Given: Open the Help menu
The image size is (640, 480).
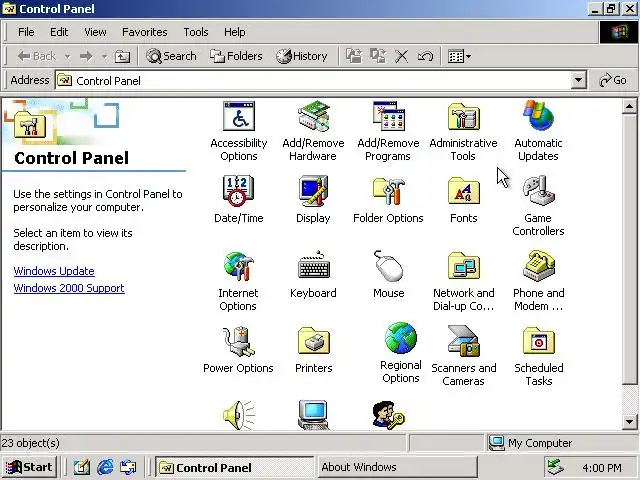Looking at the screenshot, I should point(234,32).
